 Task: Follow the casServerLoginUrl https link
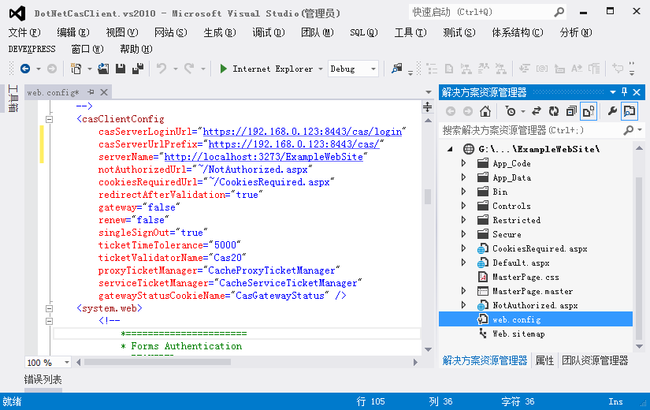[x=302, y=132]
